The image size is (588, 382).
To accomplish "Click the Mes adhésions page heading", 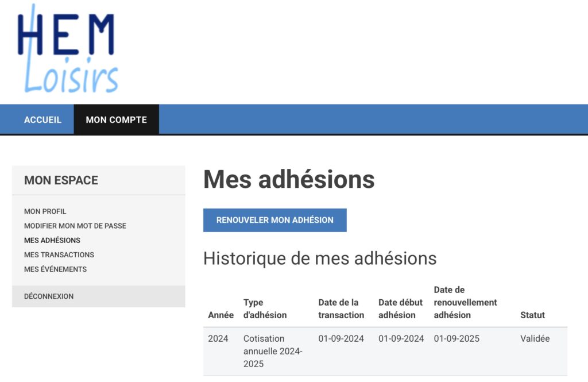I will tap(289, 179).
